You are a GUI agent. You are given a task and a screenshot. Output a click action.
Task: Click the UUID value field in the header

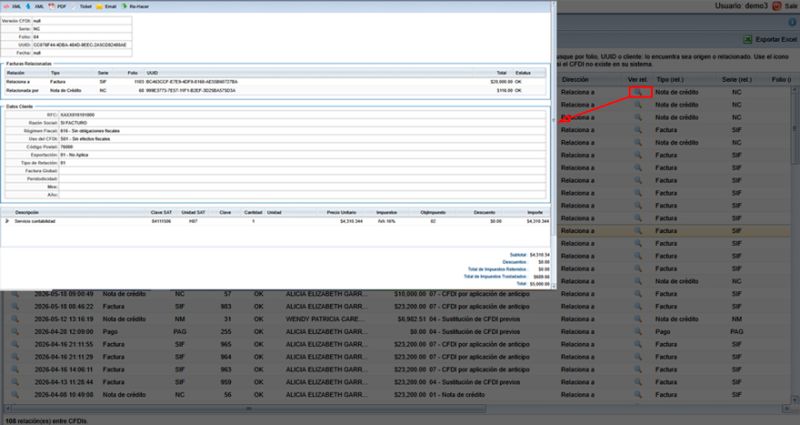(82, 45)
